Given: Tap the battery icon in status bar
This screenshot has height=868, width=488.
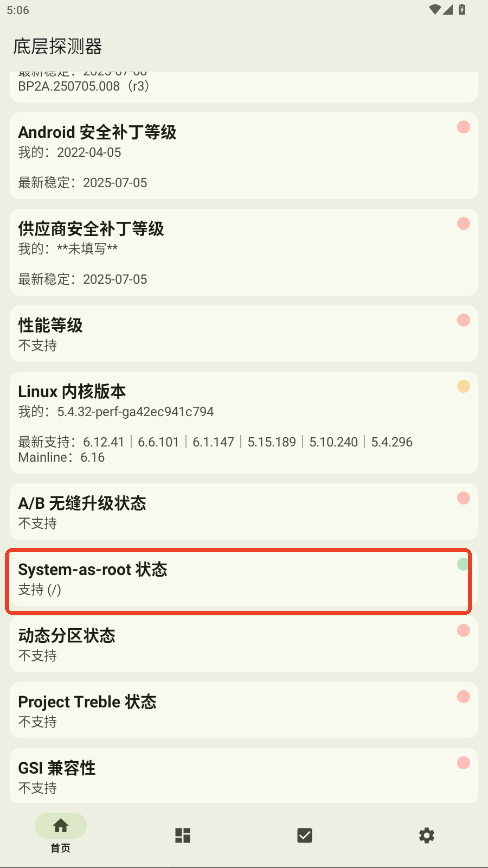Looking at the screenshot, I should tap(463, 9).
